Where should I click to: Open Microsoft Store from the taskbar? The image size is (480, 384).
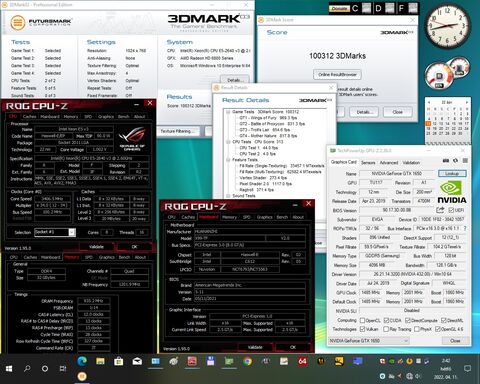pyautogui.click(x=118, y=361)
